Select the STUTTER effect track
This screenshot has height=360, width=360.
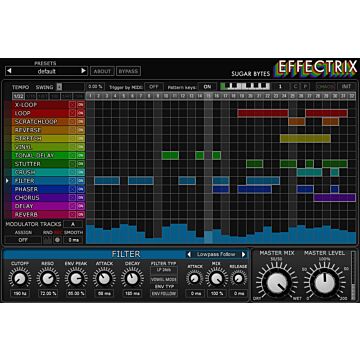[x=40, y=164]
